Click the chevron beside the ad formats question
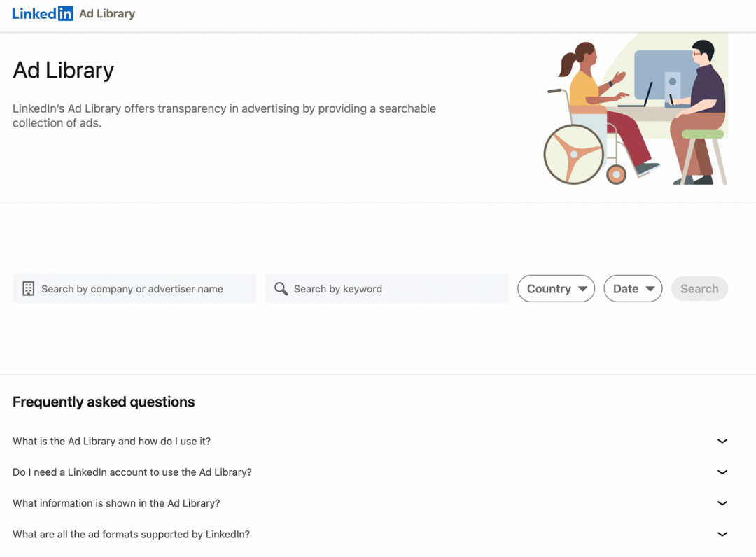This screenshot has width=756, height=557. point(722,534)
